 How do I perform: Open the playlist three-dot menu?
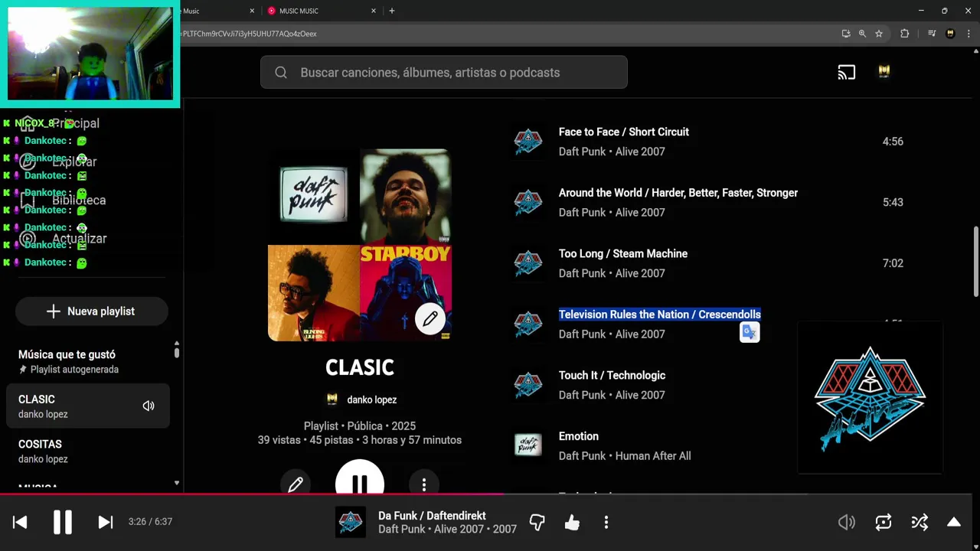click(424, 484)
